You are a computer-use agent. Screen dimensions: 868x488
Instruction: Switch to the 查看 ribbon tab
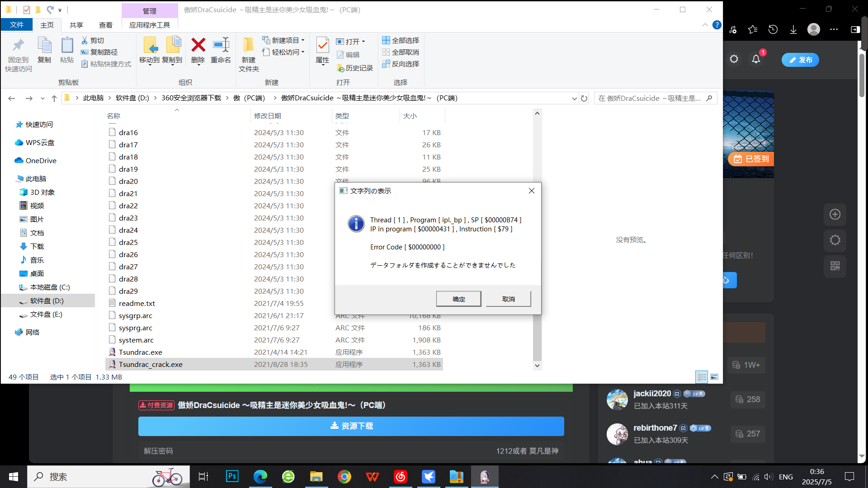click(105, 25)
